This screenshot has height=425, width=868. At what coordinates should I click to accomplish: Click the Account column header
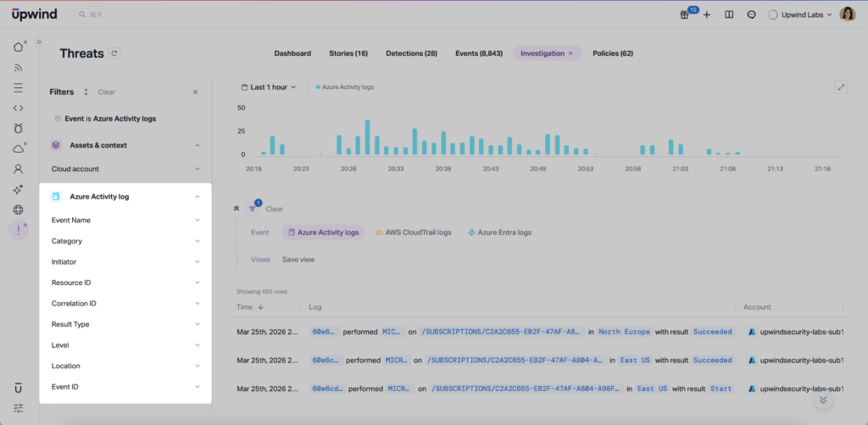pyautogui.click(x=757, y=307)
